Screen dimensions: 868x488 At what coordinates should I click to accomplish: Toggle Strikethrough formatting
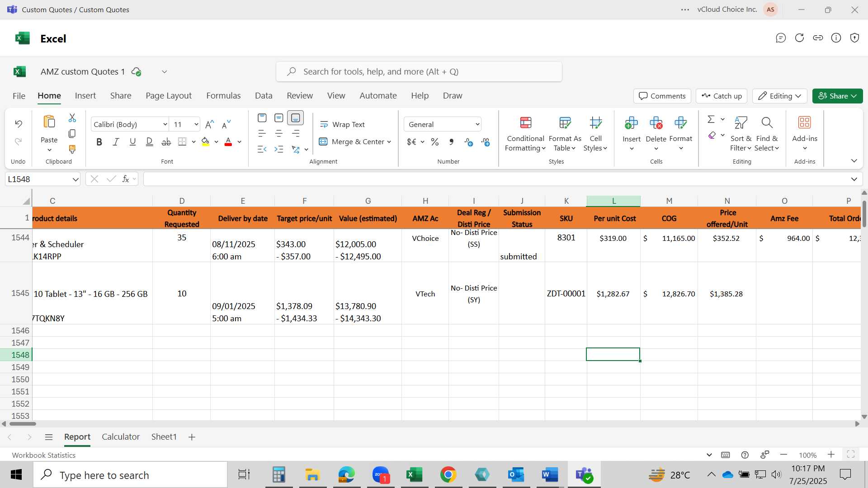click(166, 142)
